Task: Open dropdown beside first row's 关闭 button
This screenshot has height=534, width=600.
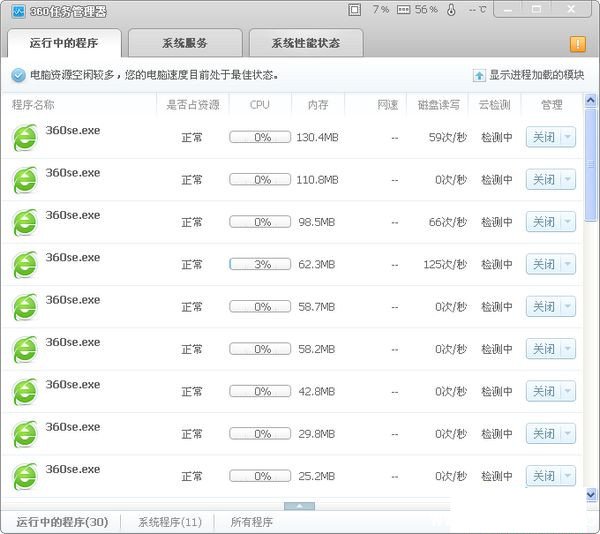Action: point(567,137)
